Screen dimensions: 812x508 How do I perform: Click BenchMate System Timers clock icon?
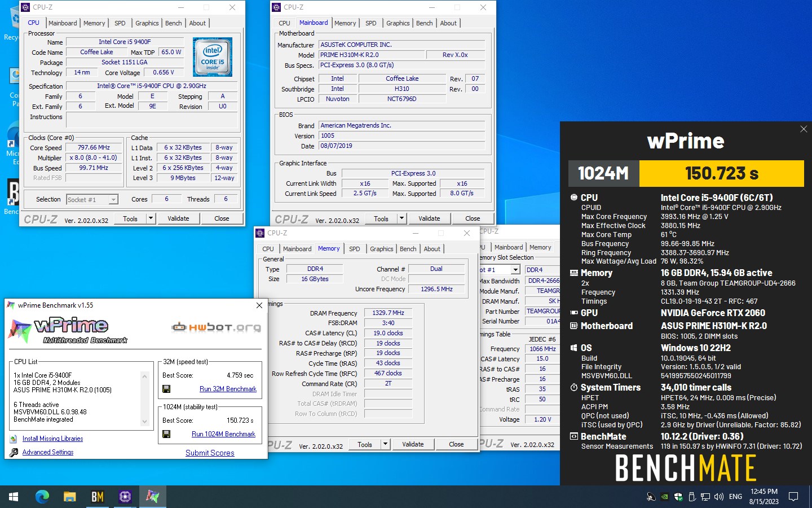(x=574, y=387)
